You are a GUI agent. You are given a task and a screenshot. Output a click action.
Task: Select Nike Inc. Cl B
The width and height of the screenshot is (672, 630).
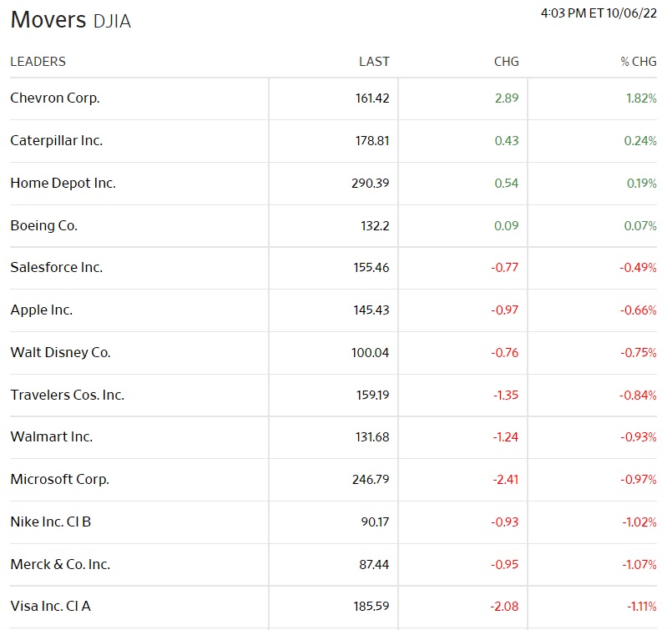pos(51,522)
